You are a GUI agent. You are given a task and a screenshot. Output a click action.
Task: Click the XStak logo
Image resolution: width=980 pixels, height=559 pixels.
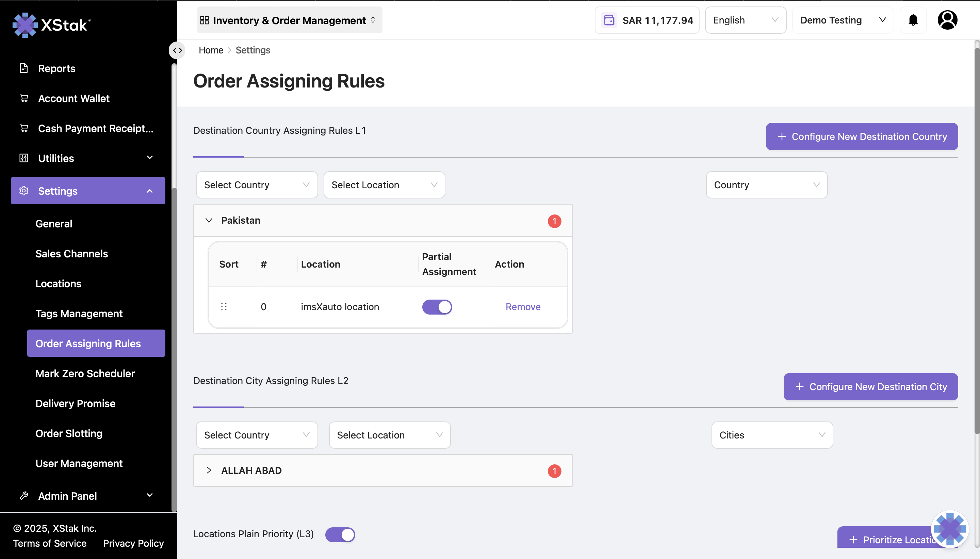click(x=51, y=25)
